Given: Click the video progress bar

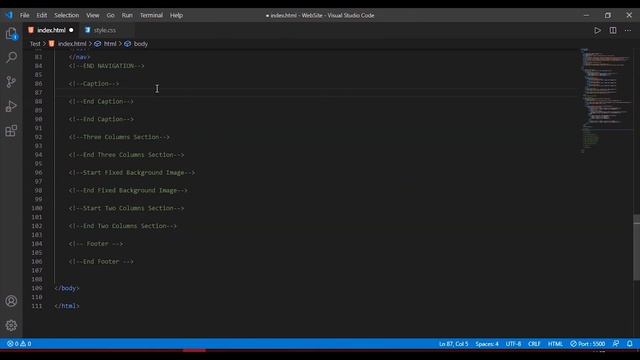Looking at the screenshot, I should (320, 350).
